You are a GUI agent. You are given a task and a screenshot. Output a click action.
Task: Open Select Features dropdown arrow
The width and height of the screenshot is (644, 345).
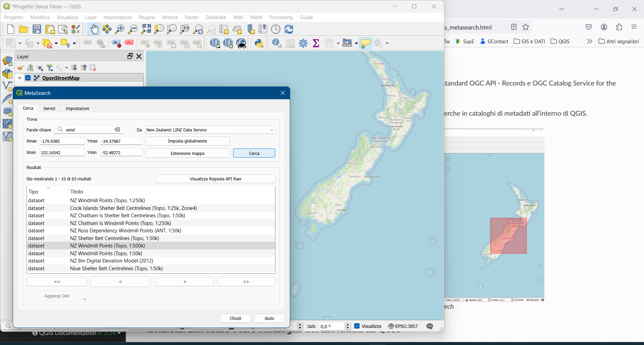point(19,43)
